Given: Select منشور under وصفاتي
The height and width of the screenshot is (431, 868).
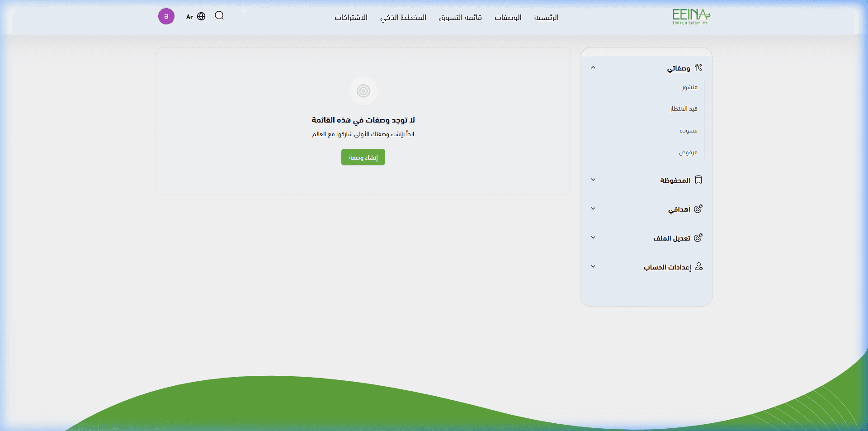Looking at the screenshot, I should 689,87.
